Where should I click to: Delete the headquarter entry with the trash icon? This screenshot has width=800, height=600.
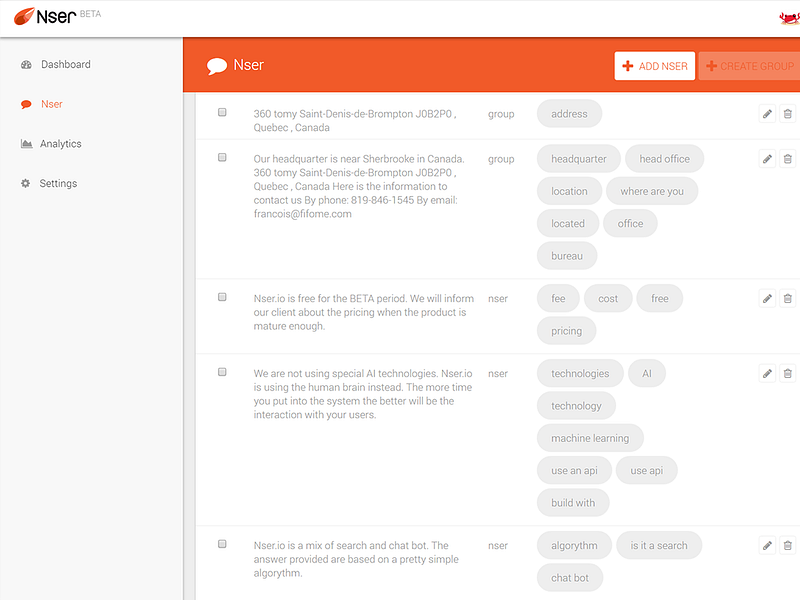point(788,159)
